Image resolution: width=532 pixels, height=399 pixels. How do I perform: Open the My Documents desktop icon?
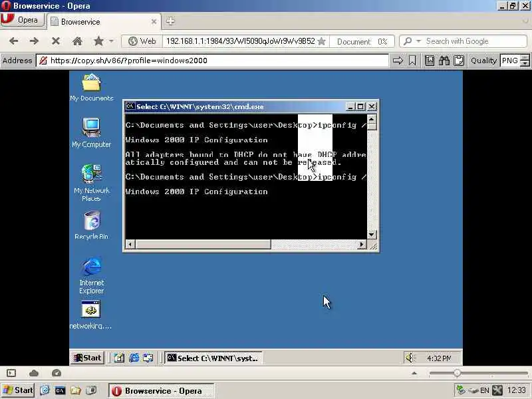(x=92, y=88)
